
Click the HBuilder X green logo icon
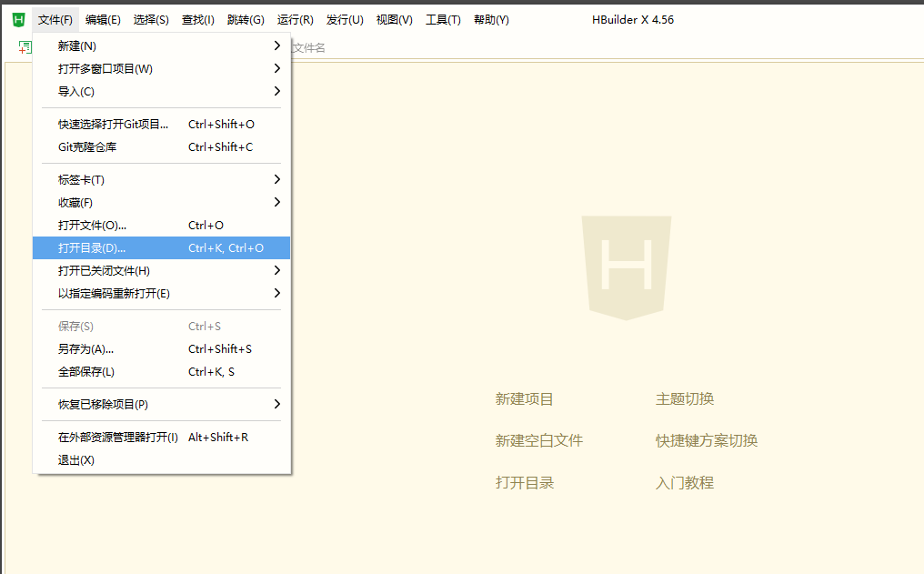(x=19, y=19)
